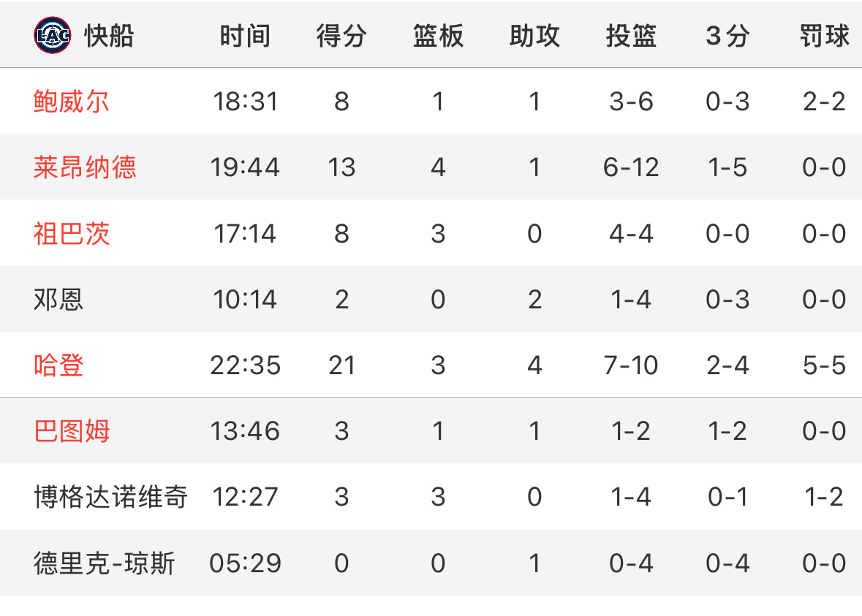862x616 pixels.
Task: Open the 快船 team name link
Action: pyautogui.click(x=109, y=36)
